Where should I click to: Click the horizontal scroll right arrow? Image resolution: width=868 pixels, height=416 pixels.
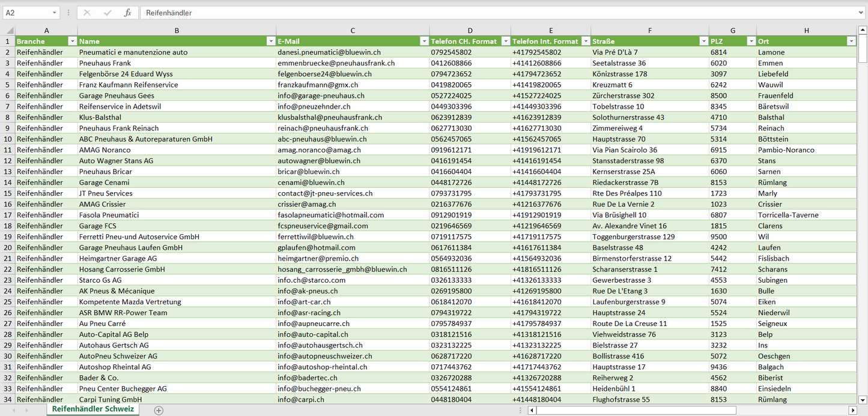(x=852, y=410)
